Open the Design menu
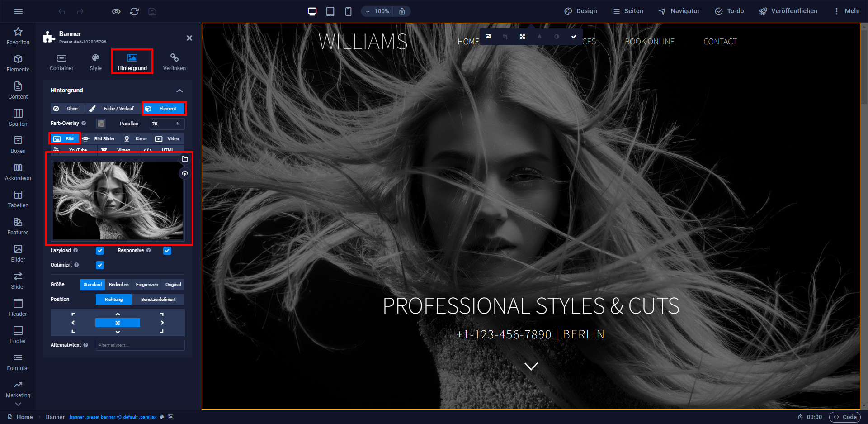This screenshot has width=868, height=424. coord(581,11)
